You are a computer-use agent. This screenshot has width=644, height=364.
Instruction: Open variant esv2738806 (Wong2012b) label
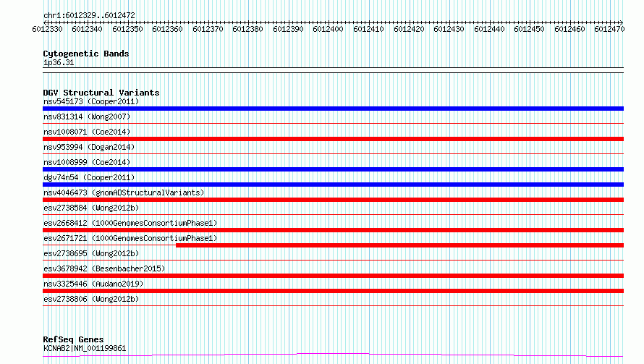(x=91, y=299)
